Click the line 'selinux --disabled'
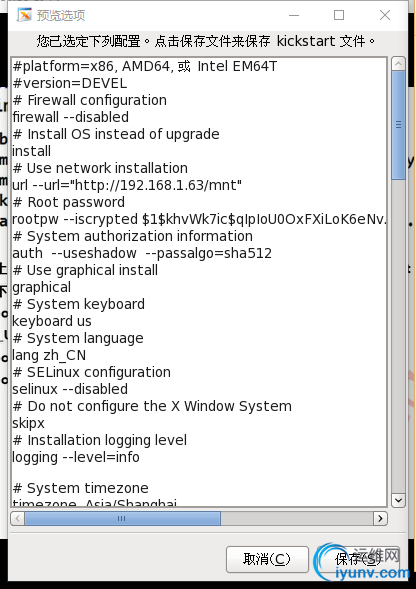 [x=70, y=389]
